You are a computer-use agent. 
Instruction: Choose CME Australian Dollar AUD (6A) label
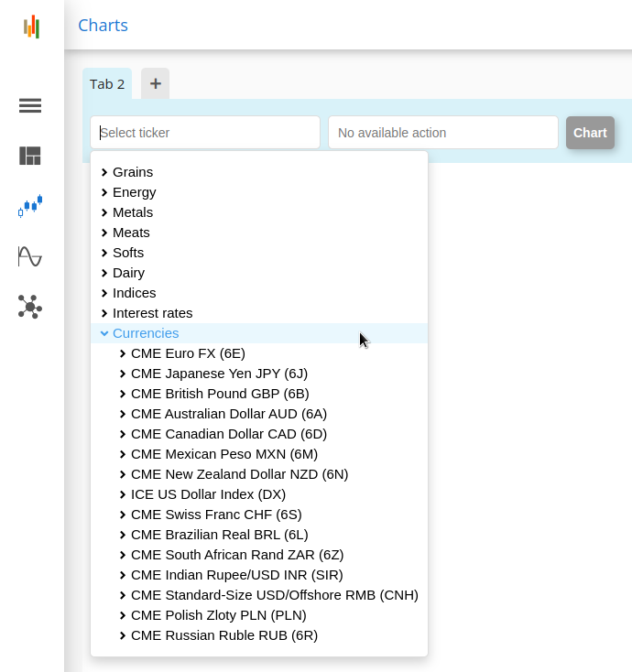229,414
